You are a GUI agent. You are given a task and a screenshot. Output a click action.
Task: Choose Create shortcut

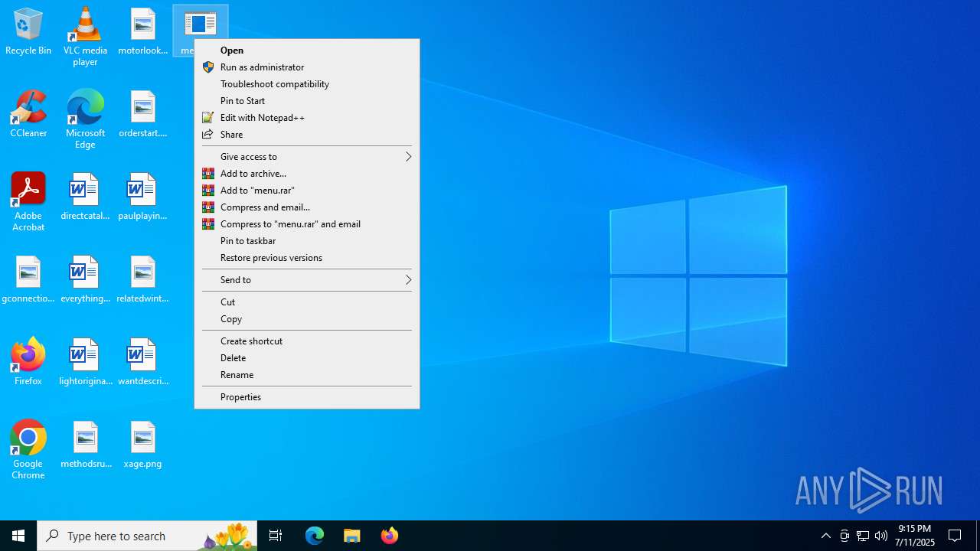[x=307, y=341]
